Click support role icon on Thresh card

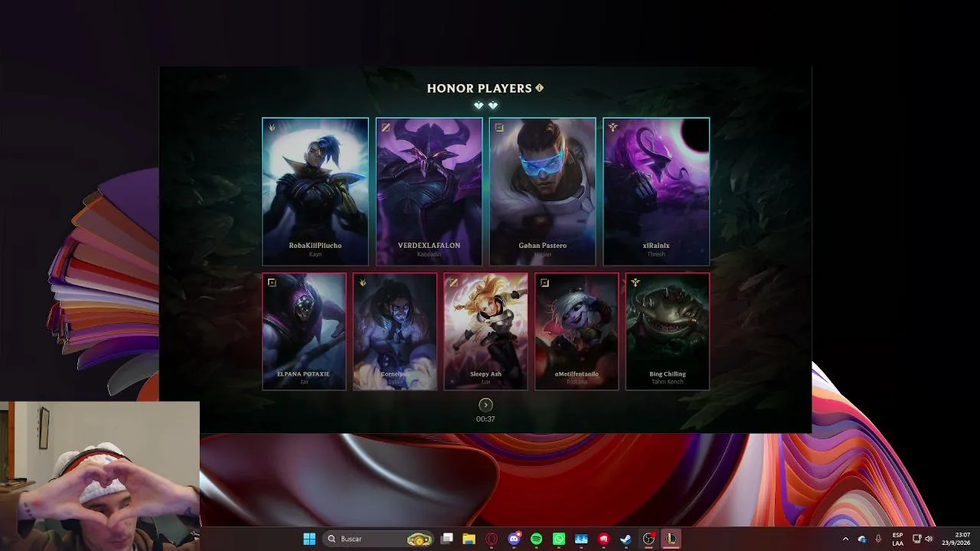[x=612, y=128]
